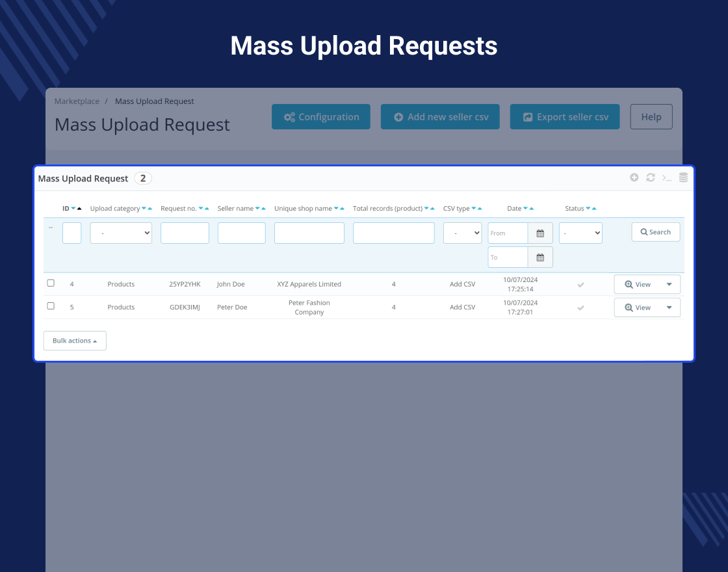Viewport: 728px width, 572px height.
Task: Open calendar for From date
Action: [x=540, y=233]
